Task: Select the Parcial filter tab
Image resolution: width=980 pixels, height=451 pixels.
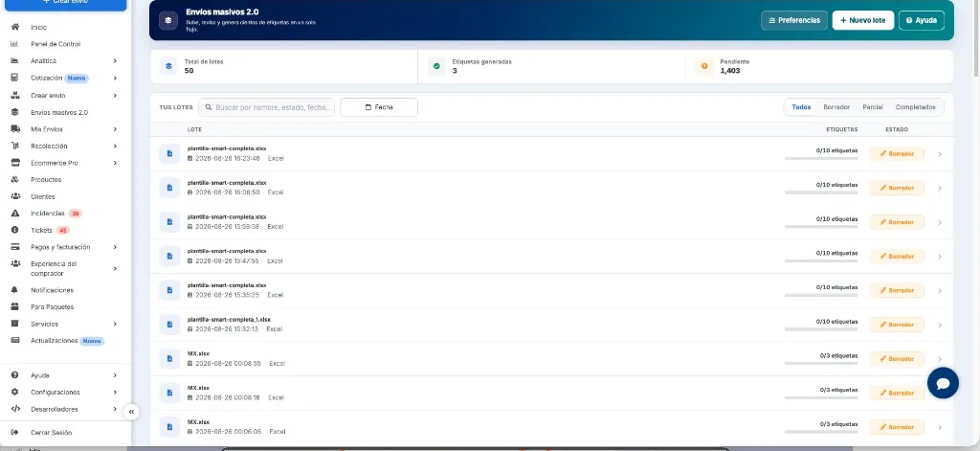Action: pyautogui.click(x=873, y=107)
